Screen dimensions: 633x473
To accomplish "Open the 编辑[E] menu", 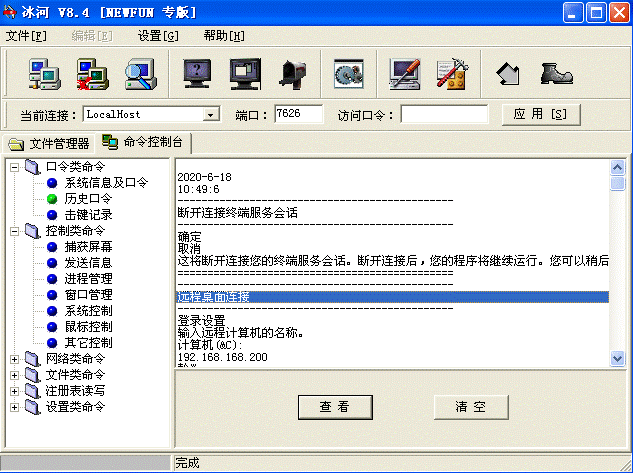I will (x=92, y=36).
